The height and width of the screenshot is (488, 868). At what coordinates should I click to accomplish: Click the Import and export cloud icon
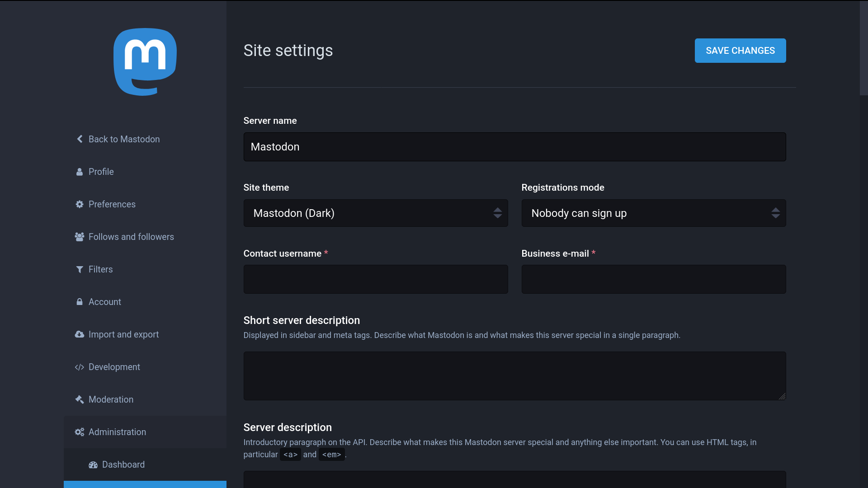tap(80, 334)
